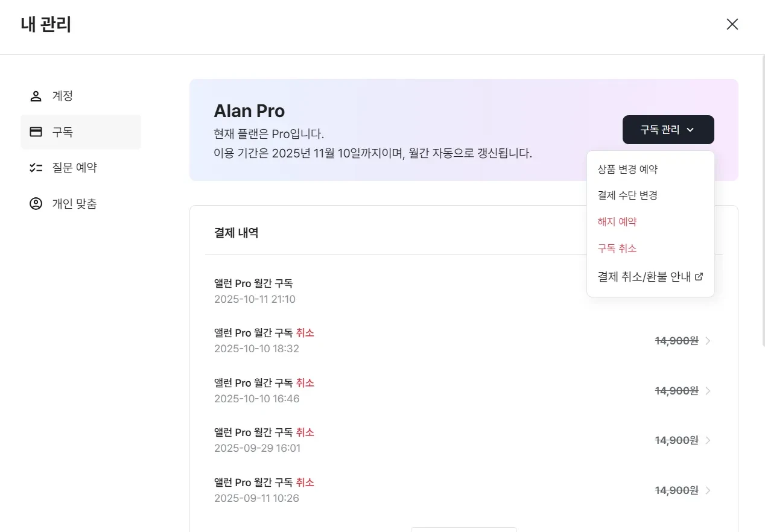Click the credit card icon beside 구독
The width and height of the screenshot is (765, 532).
click(36, 132)
